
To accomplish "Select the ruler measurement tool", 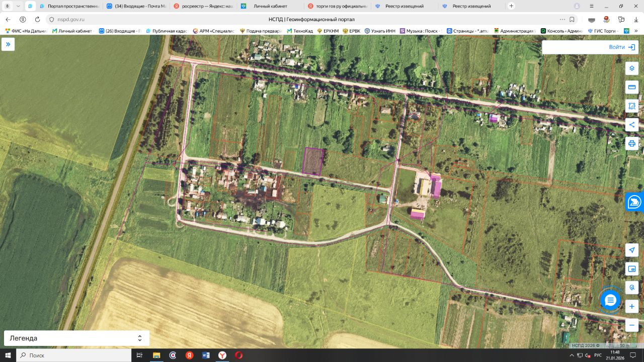I will 632,87.
